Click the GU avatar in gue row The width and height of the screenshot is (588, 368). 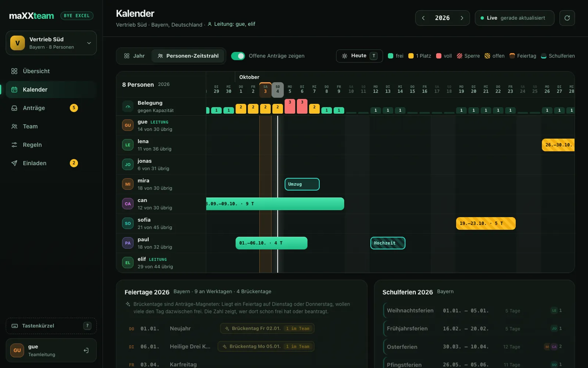128,125
